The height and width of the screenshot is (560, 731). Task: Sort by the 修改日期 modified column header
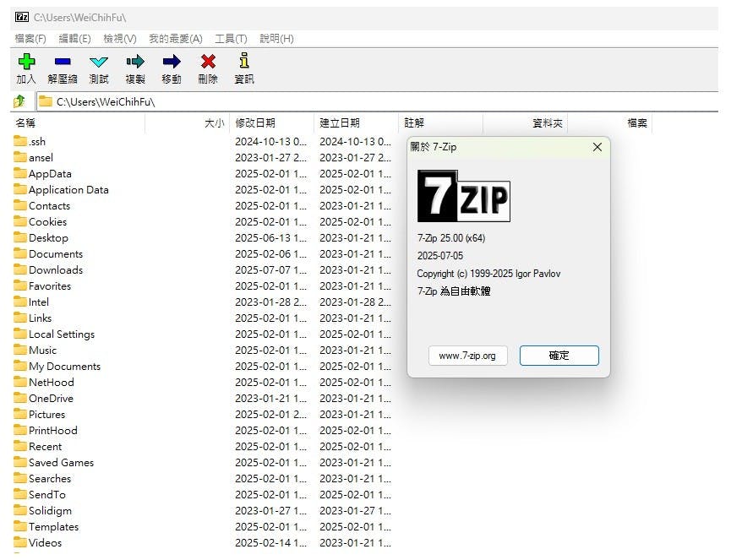pyautogui.click(x=272, y=123)
